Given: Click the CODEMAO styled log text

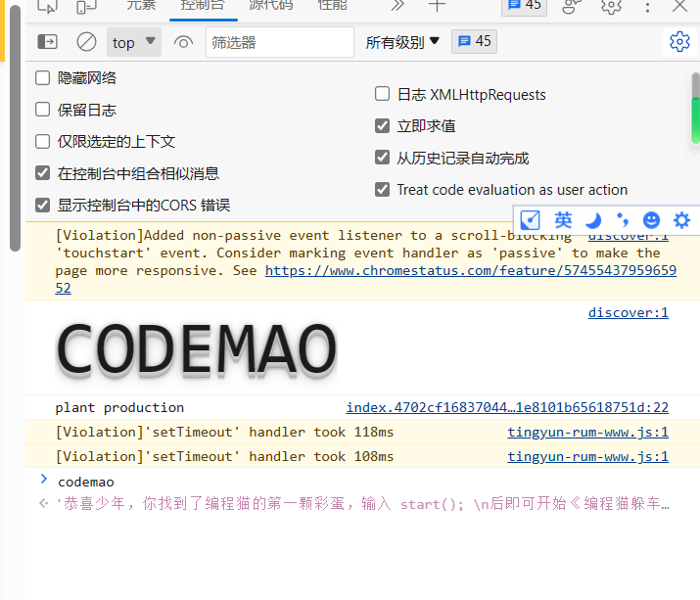Looking at the screenshot, I should click(x=197, y=349).
